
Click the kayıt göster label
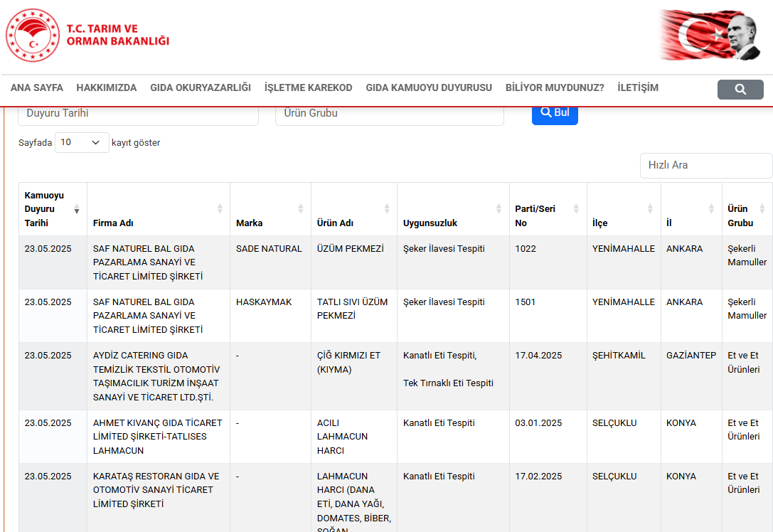click(136, 143)
